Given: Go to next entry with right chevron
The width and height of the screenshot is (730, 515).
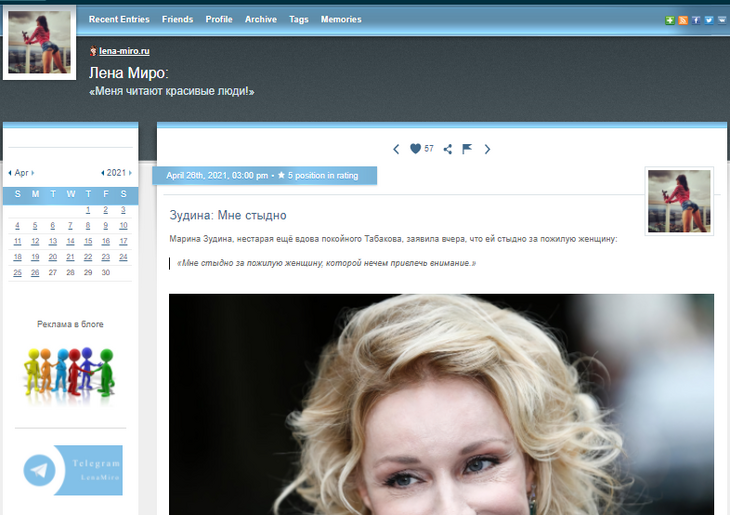Looking at the screenshot, I should (x=487, y=149).
